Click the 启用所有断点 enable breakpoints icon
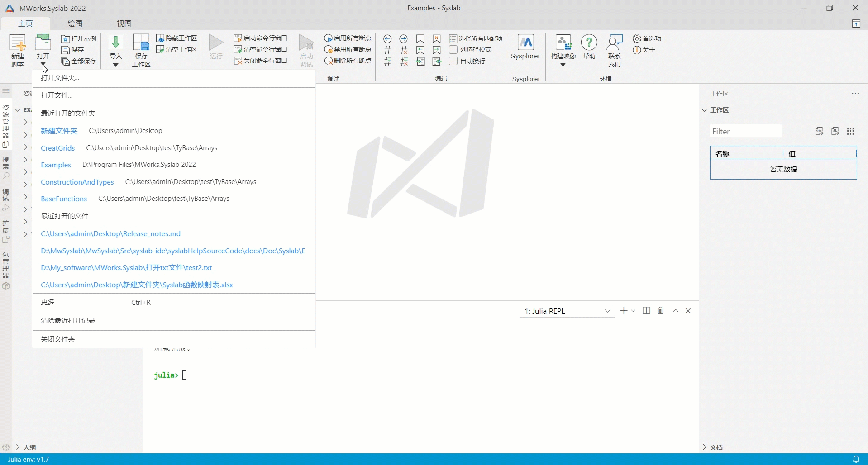The image size is (868, 465). (329, 38)
